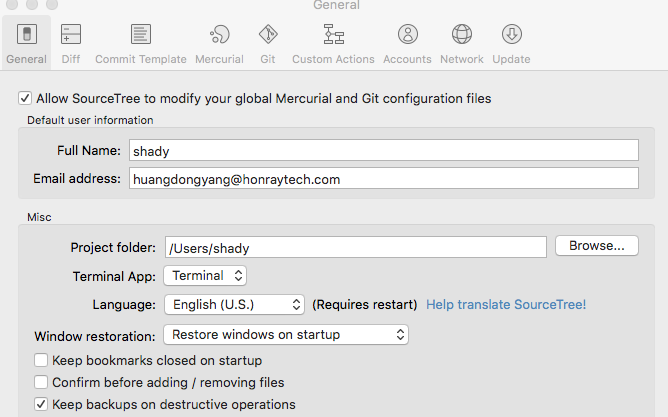Select the Commit Template icon
The image size is (668, 417).
[140, 35]
